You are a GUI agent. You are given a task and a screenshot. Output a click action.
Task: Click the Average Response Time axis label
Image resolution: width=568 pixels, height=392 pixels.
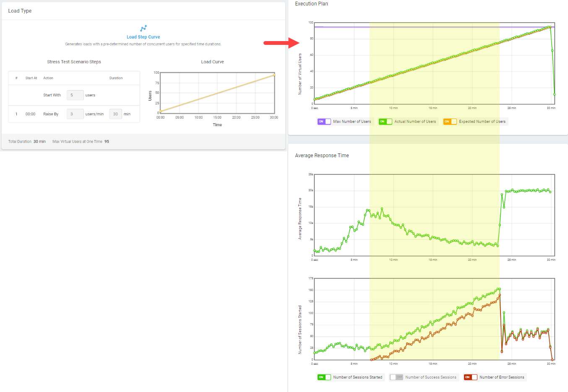coord(300,218)
